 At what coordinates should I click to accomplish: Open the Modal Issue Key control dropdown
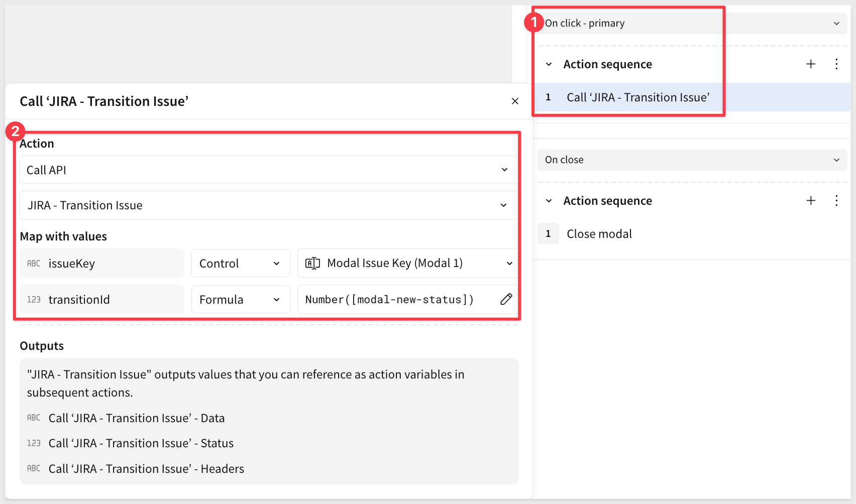click(x=408, y=264)
